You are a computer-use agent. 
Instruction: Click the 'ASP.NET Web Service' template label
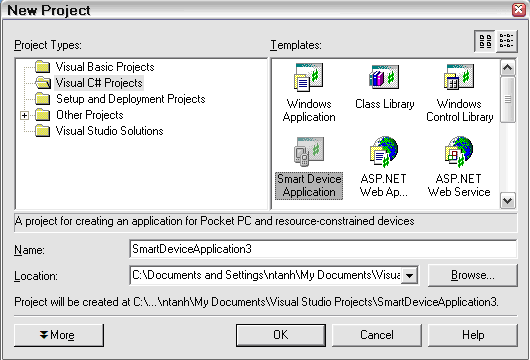[x=459, y=185]
